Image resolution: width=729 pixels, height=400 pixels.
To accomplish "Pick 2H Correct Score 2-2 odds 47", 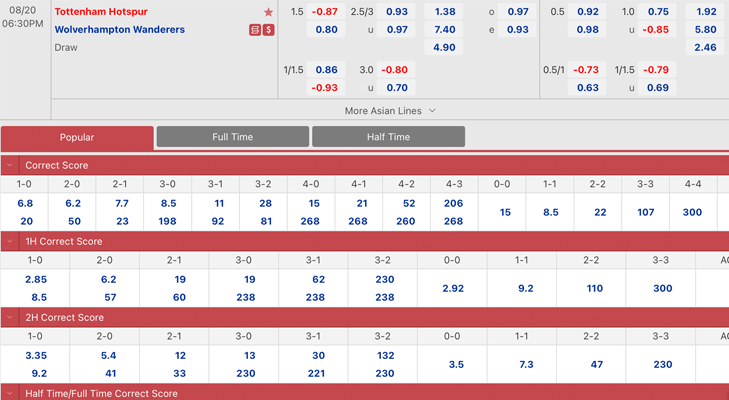I will pyautogui.click(x=597, y=365).
